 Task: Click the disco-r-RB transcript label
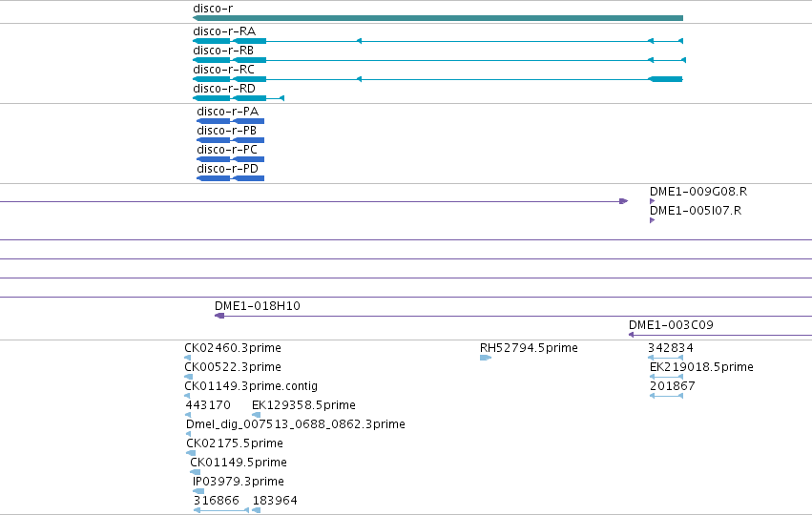pyautogui.click(x=223, y=51)
